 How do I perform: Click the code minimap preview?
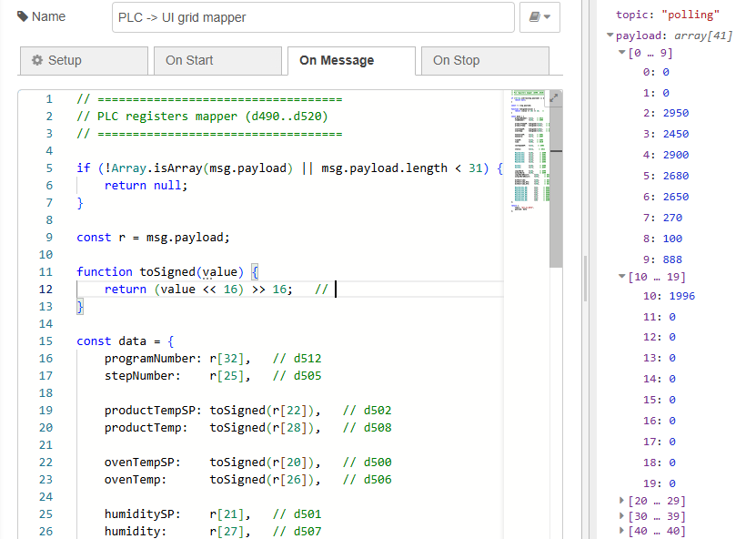point(529,155)
